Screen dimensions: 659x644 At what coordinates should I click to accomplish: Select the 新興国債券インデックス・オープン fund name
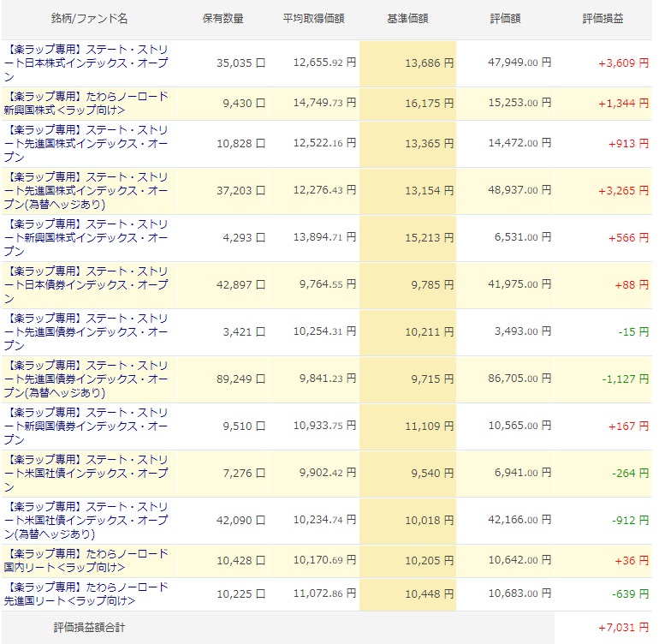pos(86,426)
